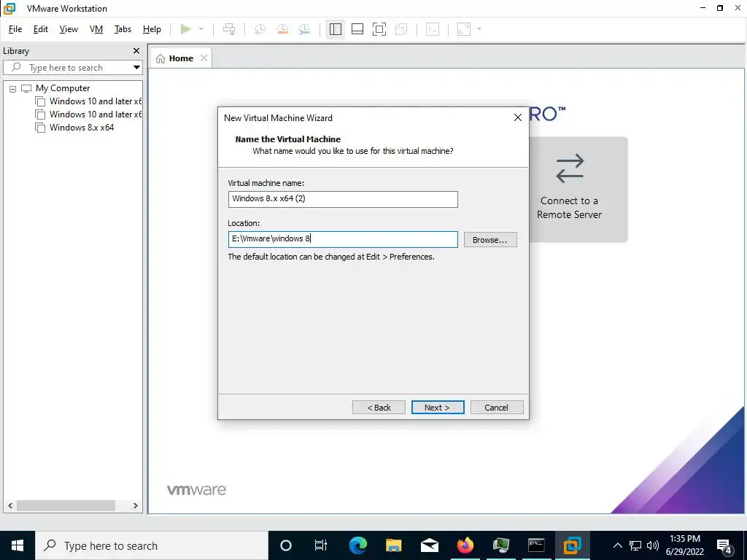Click the Revert to Snapshot icon
The width and height of the screenshot is (747, 560).
(x=282, y=29)
